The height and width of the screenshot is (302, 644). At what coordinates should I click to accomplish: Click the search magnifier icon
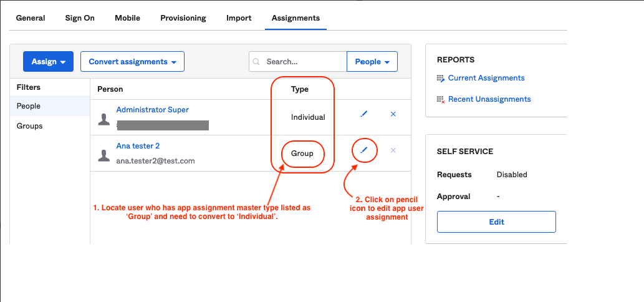pyautogui.click(x=257, y=62)
